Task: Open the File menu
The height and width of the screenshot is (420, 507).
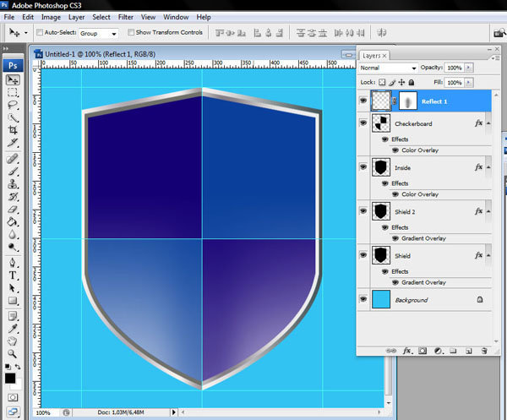Action: tap(9, 17)
